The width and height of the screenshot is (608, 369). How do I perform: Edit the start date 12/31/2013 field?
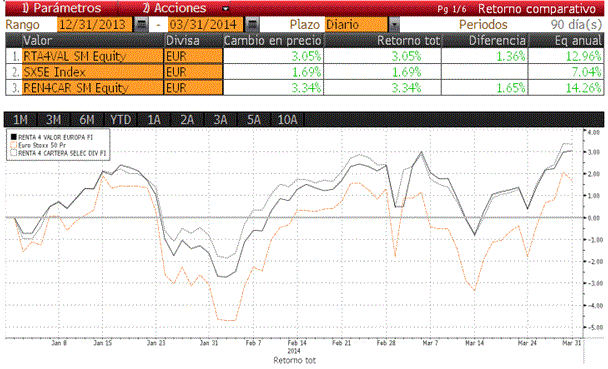click(x=95, y=25)
